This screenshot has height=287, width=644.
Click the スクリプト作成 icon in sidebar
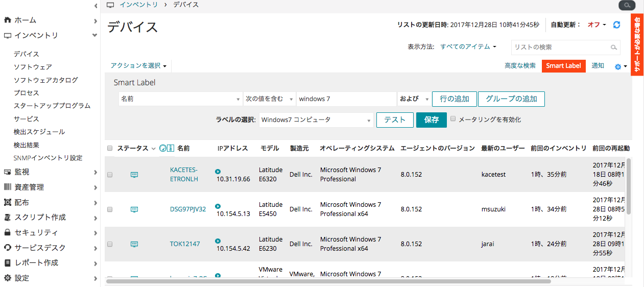tap(7, 218)
